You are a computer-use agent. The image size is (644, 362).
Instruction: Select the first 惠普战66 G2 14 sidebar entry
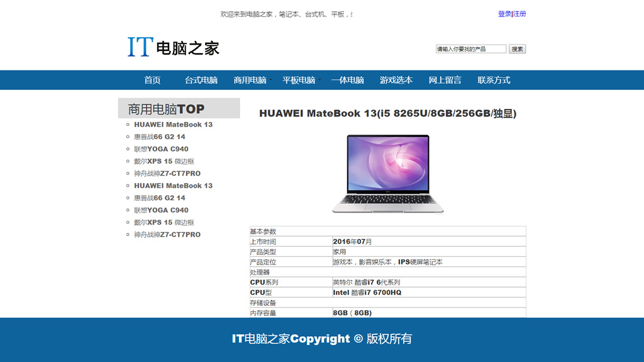[x=160, y=137]
